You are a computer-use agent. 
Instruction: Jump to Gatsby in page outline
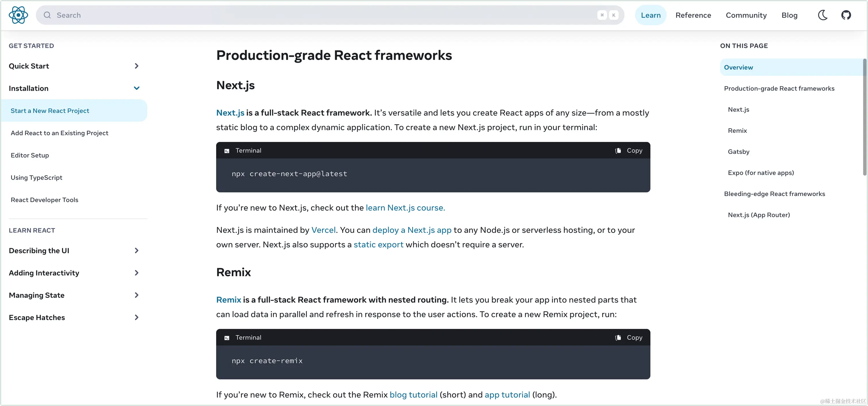[738, 151]
